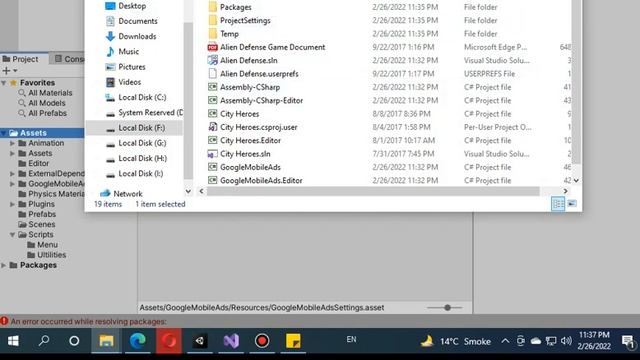Select the ProjectSettings folder

(x=245, y=20)
